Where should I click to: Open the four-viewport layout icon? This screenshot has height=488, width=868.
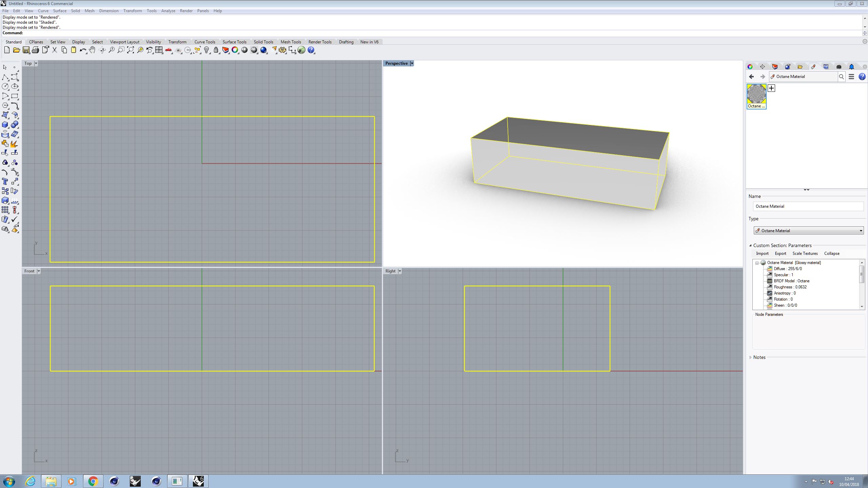click(159, 50)
